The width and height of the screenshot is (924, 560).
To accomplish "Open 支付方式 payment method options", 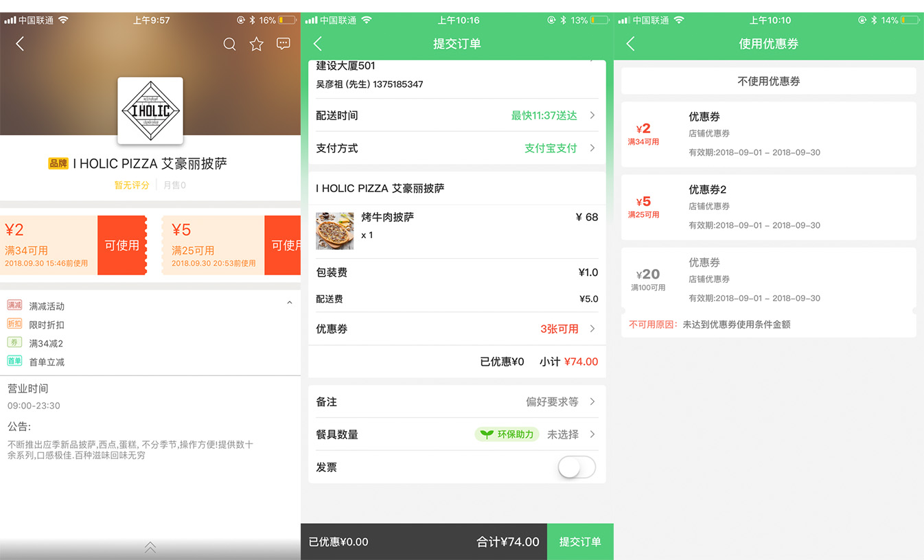I will (x=457, y=148).
